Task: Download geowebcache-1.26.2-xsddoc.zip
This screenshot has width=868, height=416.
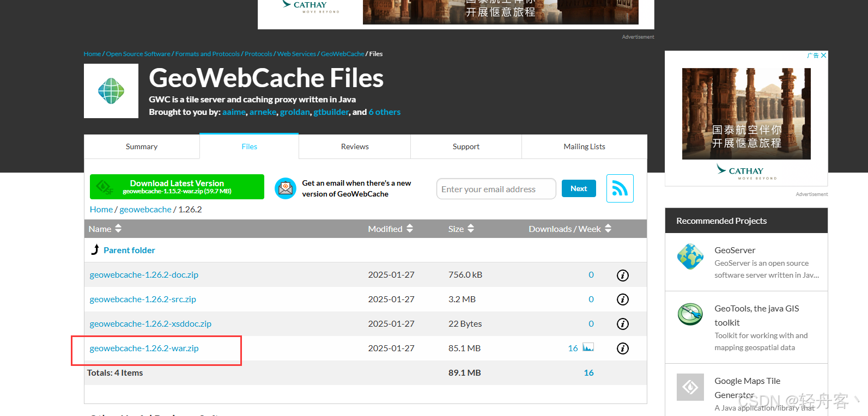Action: pyautogui.click(x=150, y=324)
